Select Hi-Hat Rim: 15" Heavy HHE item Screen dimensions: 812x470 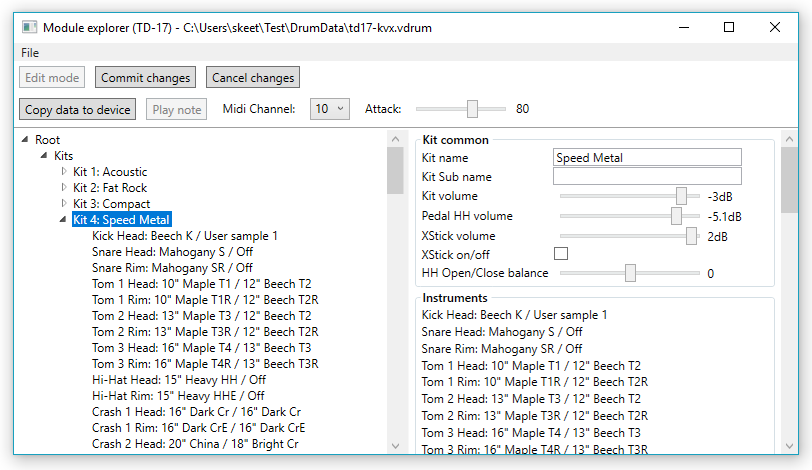[x=178, y=396]
